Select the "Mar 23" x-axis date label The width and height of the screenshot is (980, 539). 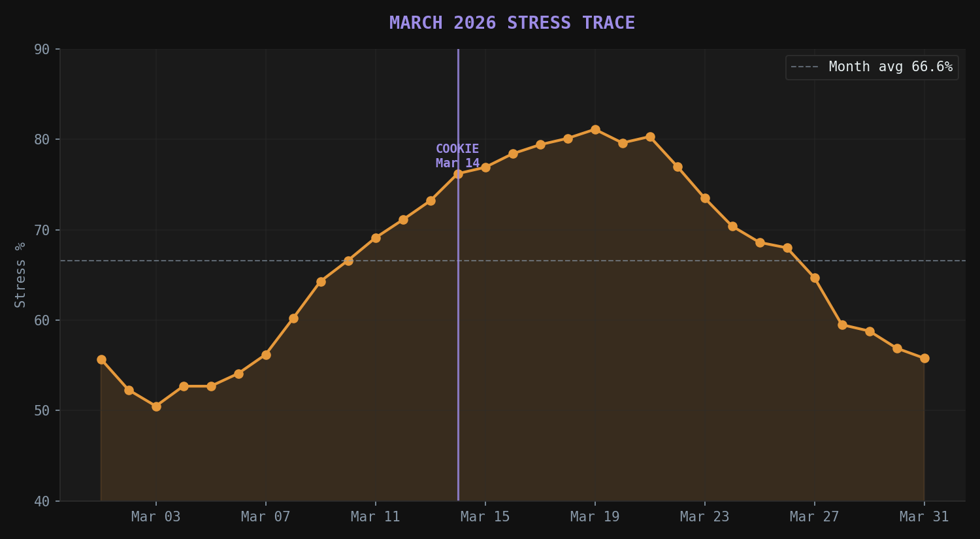pos(705,517)
